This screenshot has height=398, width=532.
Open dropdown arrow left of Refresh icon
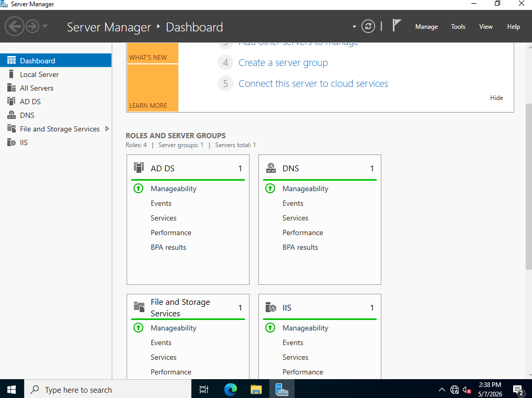pos(354,27)
